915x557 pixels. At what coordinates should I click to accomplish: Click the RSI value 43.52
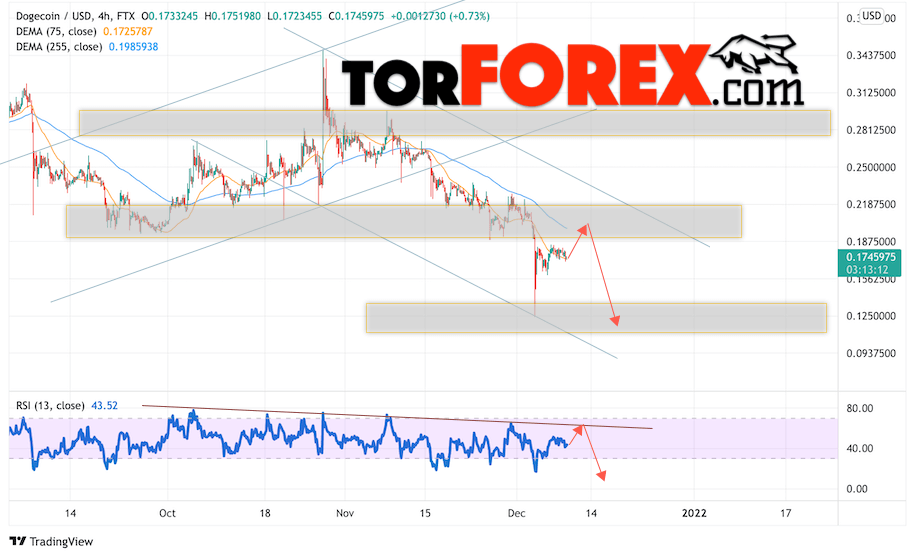click(x=104, y=405)
